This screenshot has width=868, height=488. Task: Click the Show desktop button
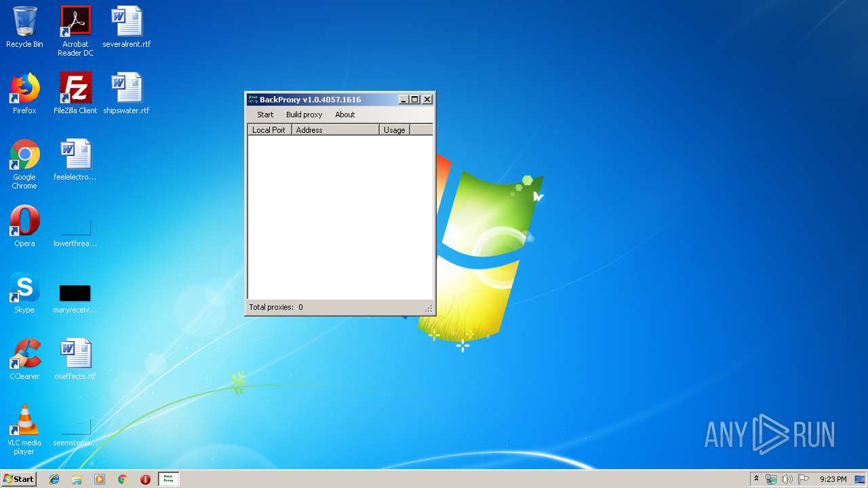click(x=861, y=479)
